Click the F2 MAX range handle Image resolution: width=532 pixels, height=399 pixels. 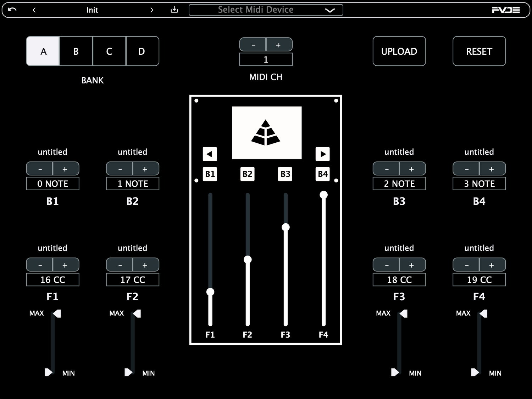(137, 313)
